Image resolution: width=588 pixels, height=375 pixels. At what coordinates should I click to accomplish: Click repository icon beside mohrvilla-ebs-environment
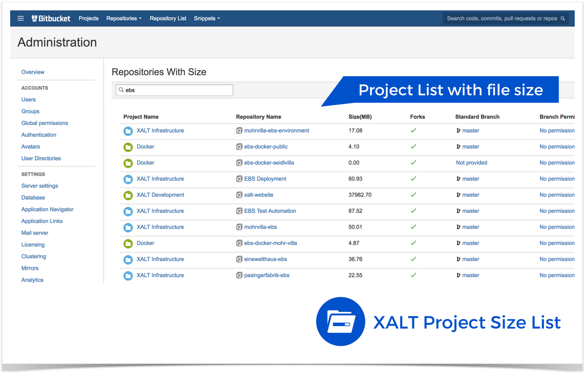[x=239, y=130]
